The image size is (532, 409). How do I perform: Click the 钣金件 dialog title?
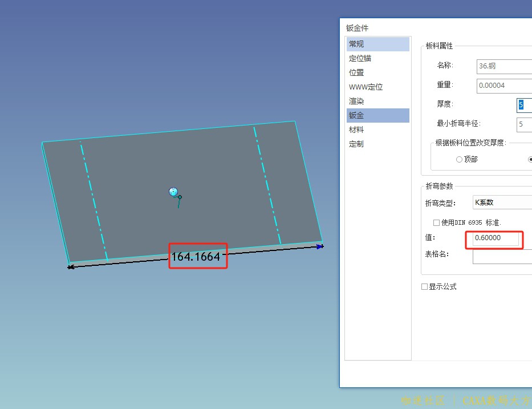[x=357, y=28]
